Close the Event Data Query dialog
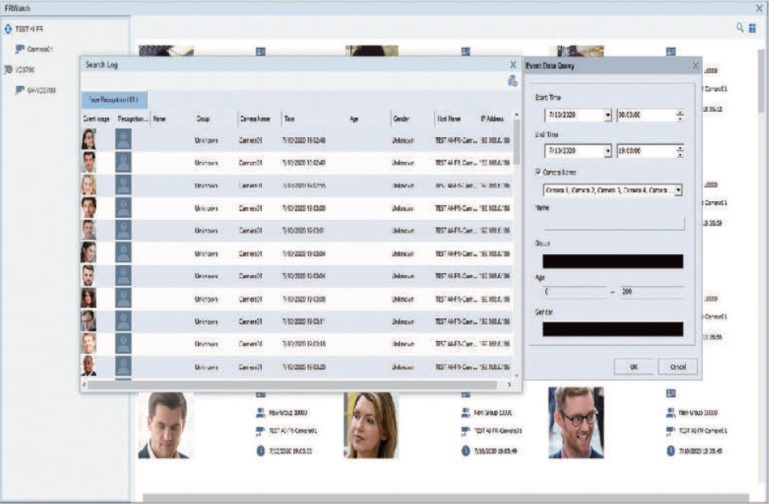 click(695, 66)
